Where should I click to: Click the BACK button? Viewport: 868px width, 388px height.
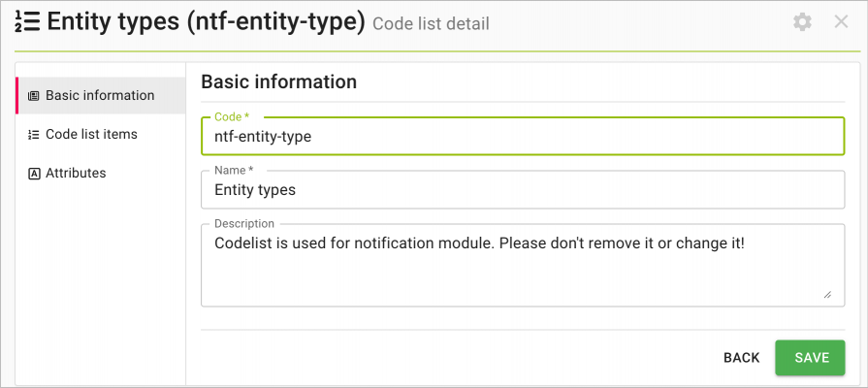(741, 358)
